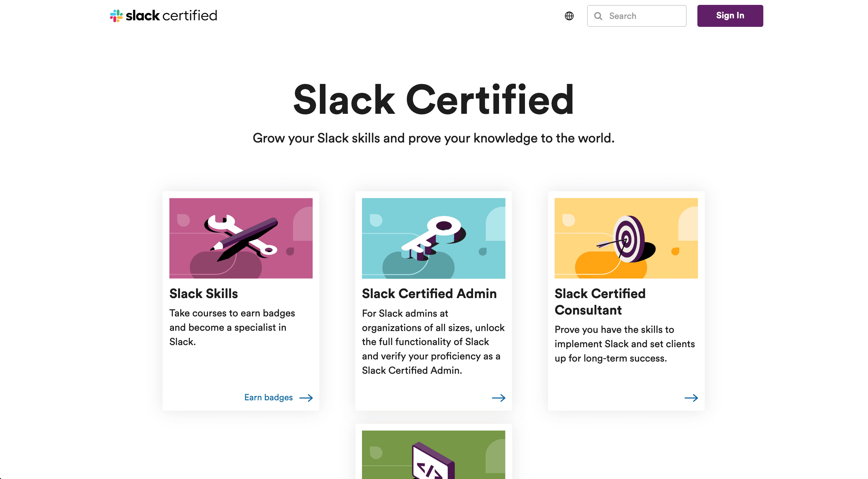Click the Slack Skills description text
Screen dimensions: 868x479
coord(232,327)
